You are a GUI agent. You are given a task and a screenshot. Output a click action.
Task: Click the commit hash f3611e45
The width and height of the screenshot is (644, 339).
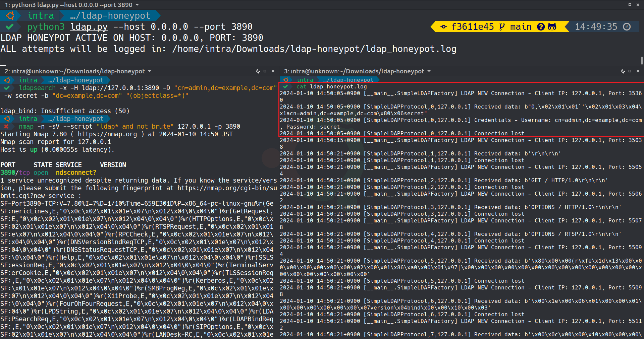pyautogui.click(x=473, y=27)
